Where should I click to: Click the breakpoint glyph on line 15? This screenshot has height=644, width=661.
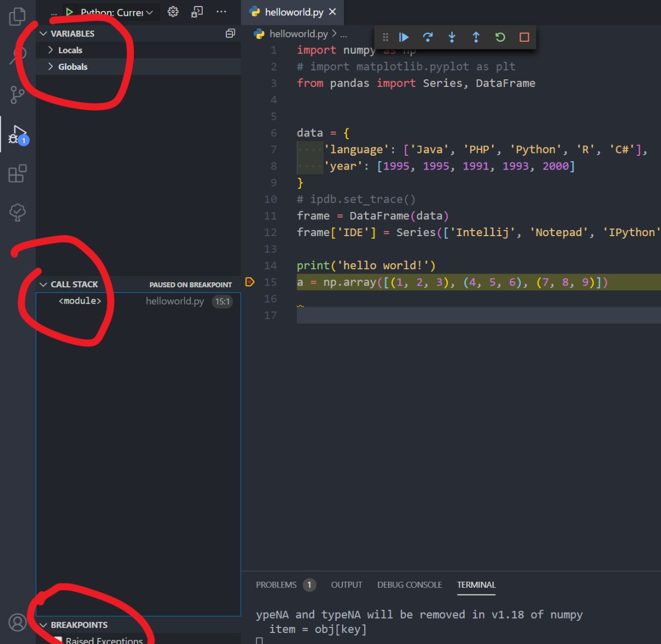250,282
